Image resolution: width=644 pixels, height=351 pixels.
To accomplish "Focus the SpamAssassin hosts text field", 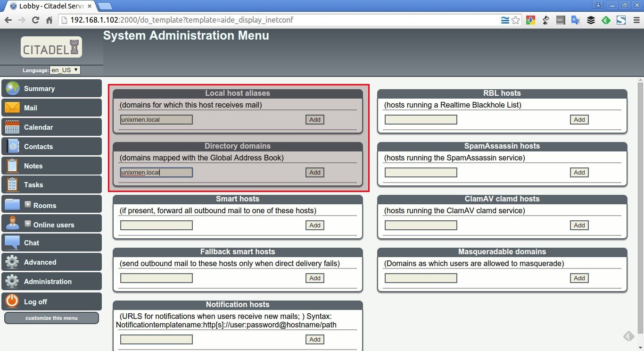I will [x=421, y=172].
